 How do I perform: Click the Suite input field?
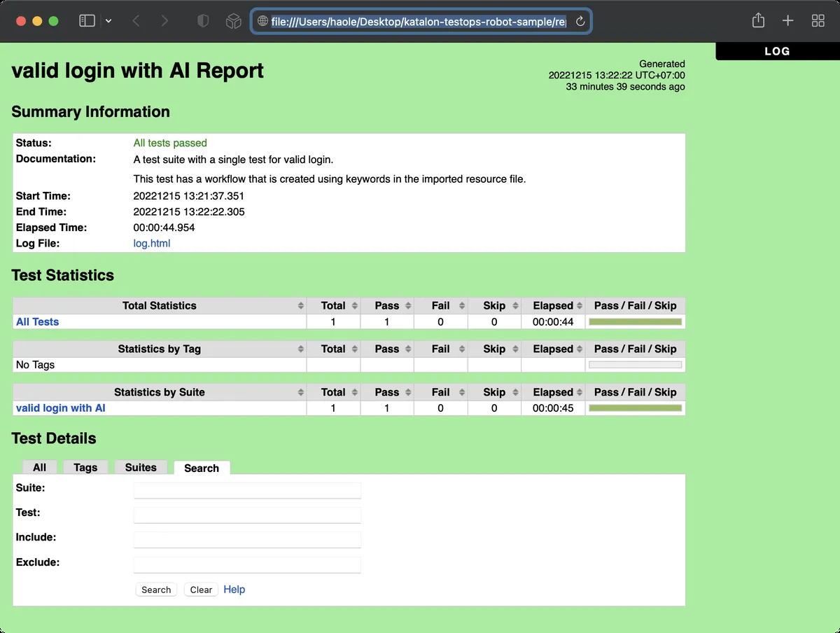(x=247, y=490)
